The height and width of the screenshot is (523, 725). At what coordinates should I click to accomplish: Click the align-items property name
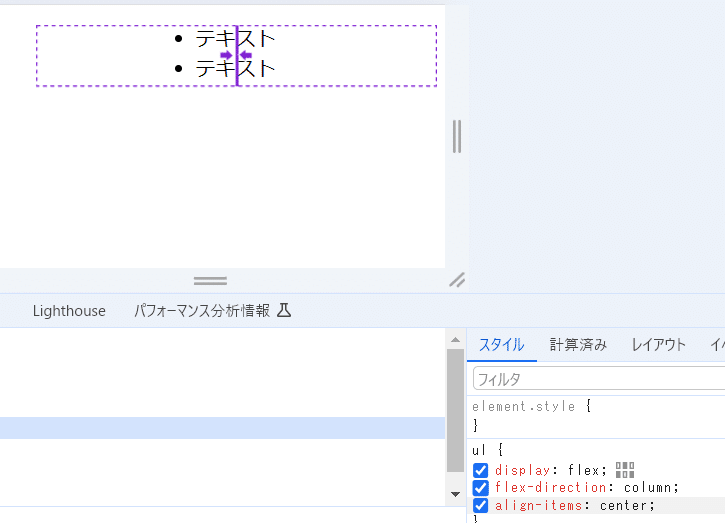tap(538, 505)
